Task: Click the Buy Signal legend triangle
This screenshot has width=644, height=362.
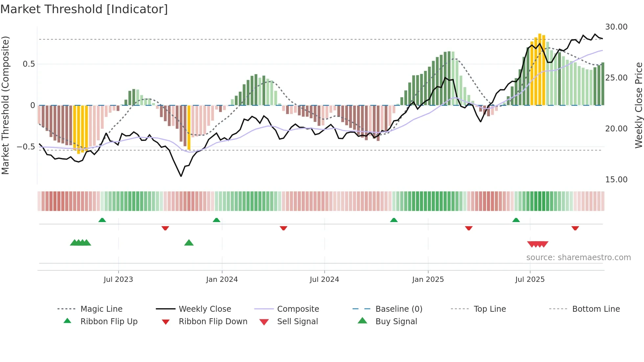Action: (362, 321)
